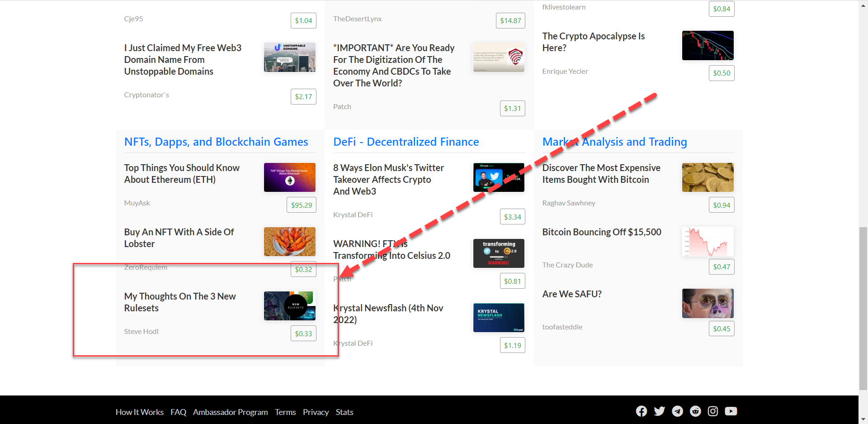
Task: Click the Bitcoin Bouncing chart thumbnail
Action: 708,242
